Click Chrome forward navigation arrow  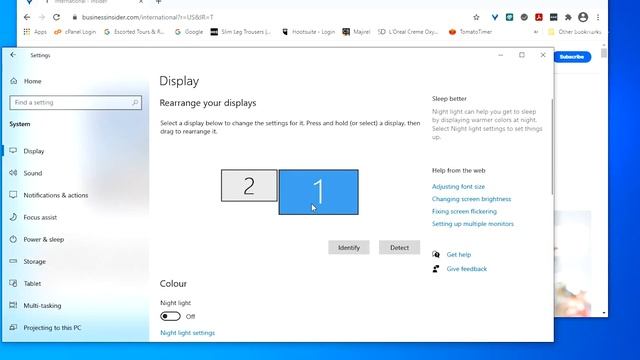pos(42,17)
